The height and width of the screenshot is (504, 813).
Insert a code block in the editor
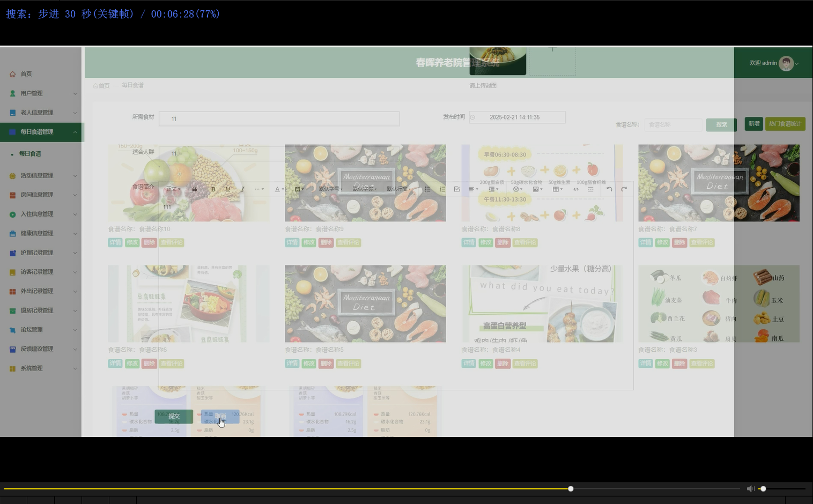(576, 189)
